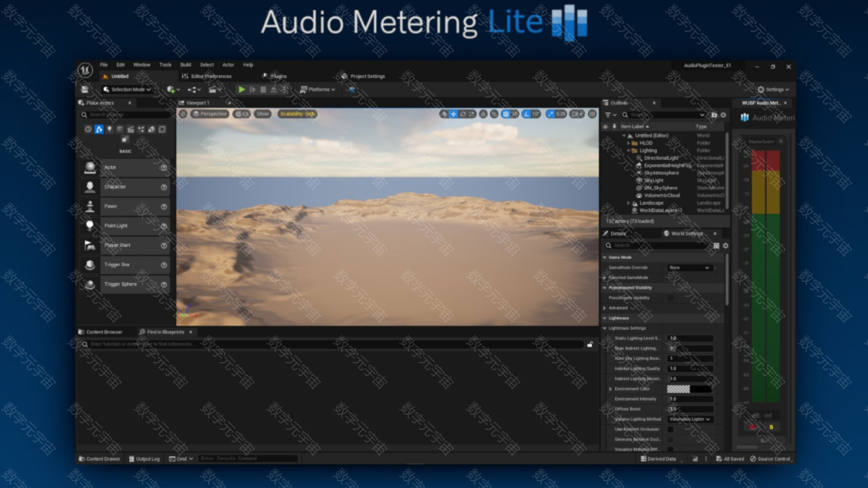Start Play in Editor
The width and height of the screenshot is (868, 488).
pyautogui.click(x=241, y=89)
